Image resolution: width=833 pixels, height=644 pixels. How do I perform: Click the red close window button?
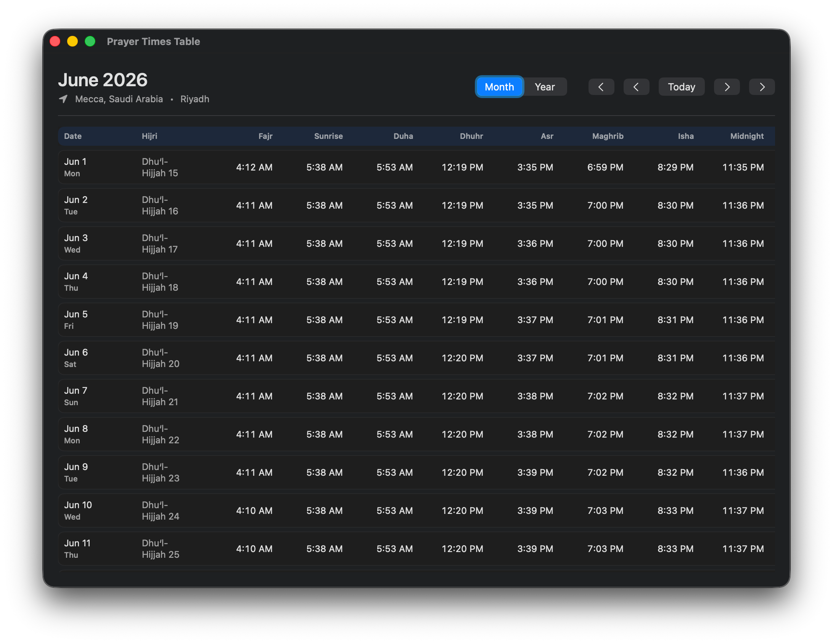tap(55, 41)
